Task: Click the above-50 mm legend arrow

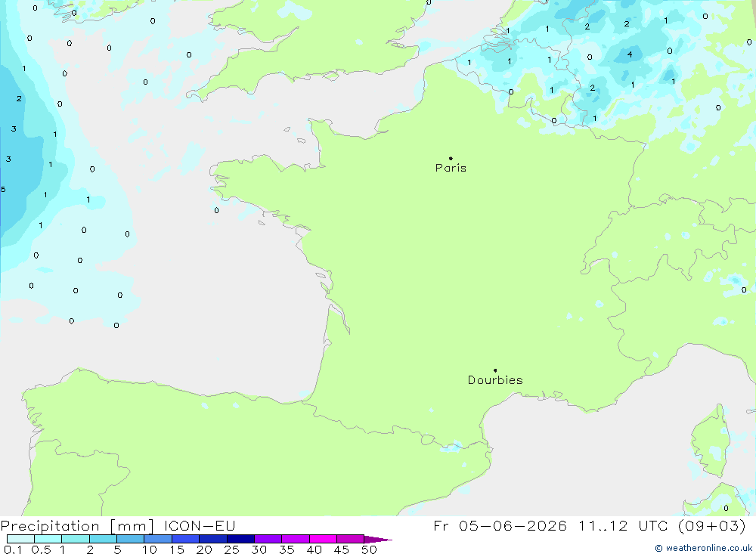Action: pos(377,539)
